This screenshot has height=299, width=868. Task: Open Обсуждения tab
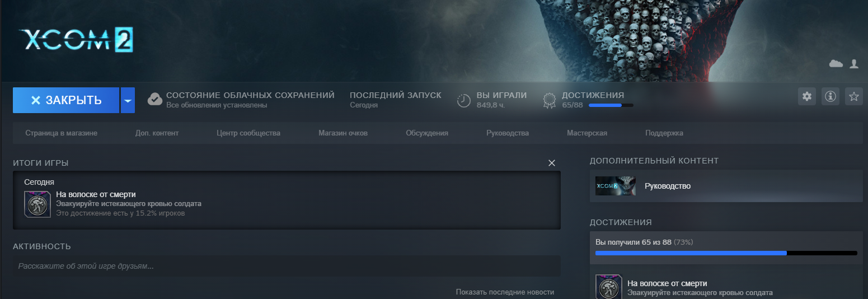(427, 133)
